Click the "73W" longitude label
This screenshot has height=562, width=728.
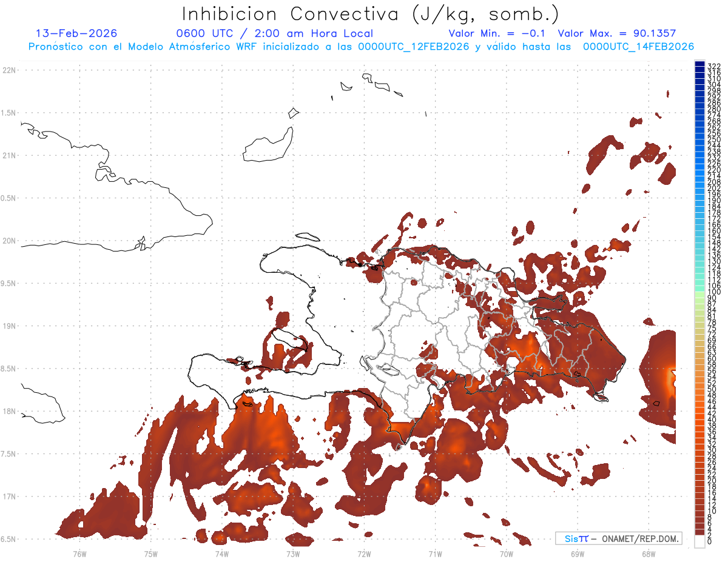coord(293,554)
